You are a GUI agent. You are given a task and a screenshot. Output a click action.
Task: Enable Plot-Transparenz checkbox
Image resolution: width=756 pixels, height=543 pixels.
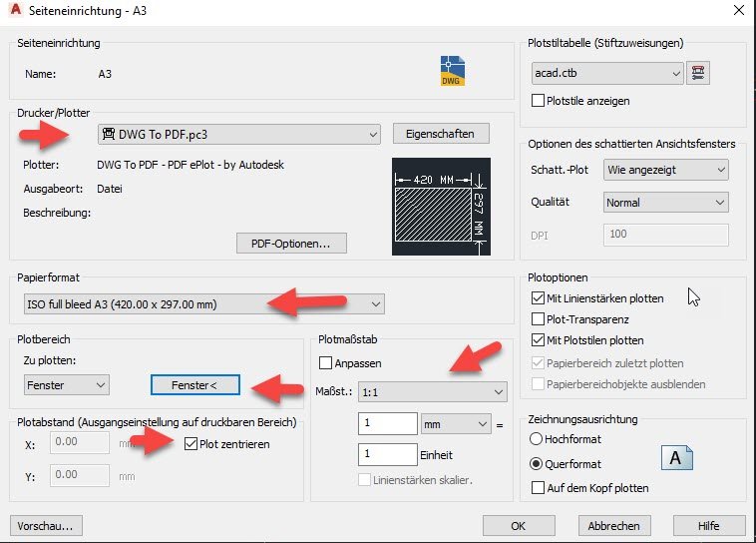click(538, 319)
